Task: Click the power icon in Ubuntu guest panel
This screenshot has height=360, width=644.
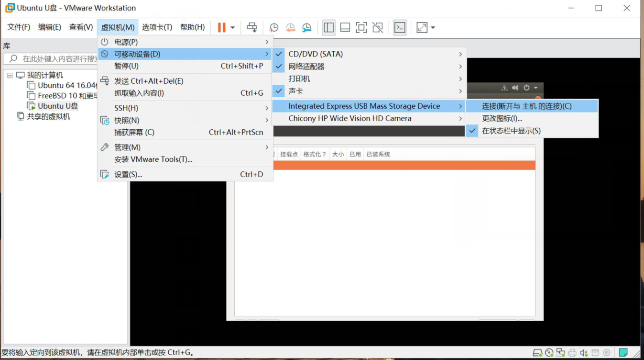Action: pyautogui.click(x=526, y=88)
